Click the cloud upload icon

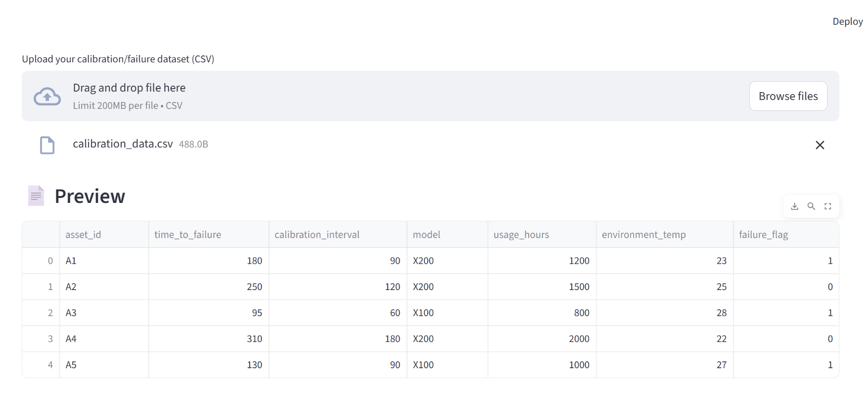coord(47,97)
